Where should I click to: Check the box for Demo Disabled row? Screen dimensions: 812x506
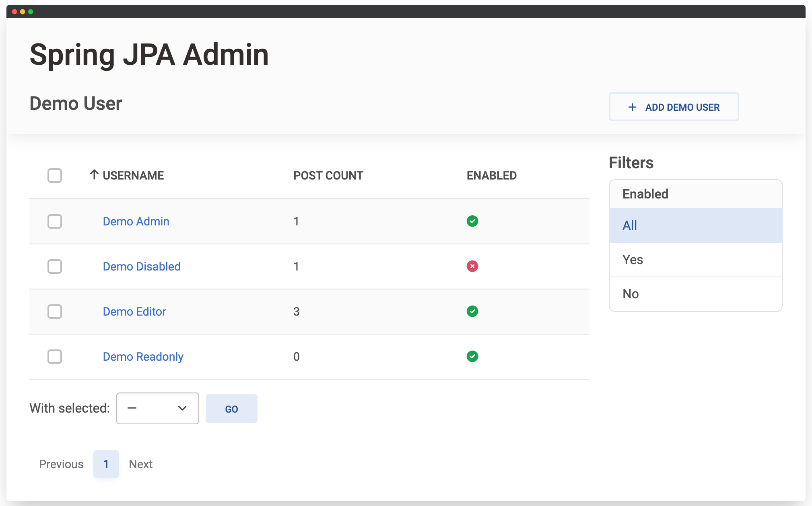click(x=55, y=266)
